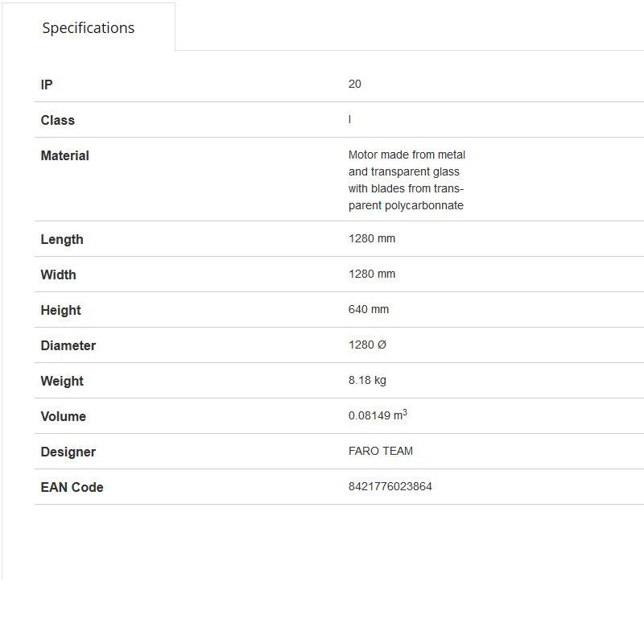This screenshot has width=644, height=644.
Task: Select the Weight value 8.18 kg
Action: tap(367, 380)
